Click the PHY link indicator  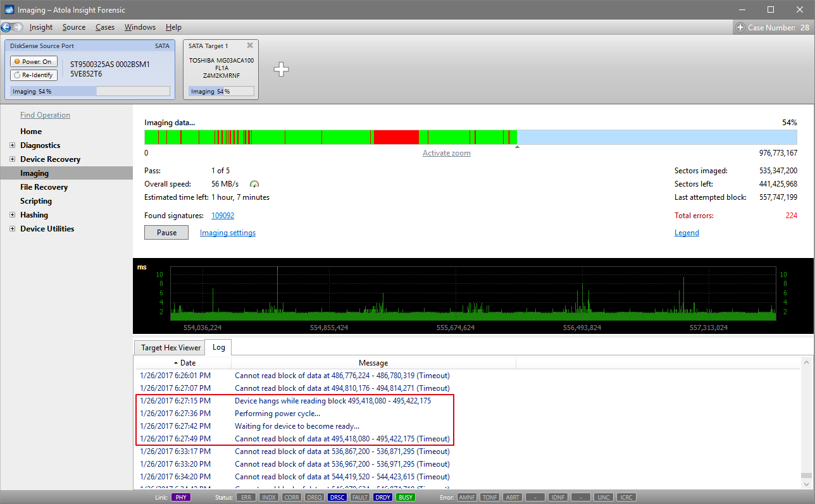[180, 498]
